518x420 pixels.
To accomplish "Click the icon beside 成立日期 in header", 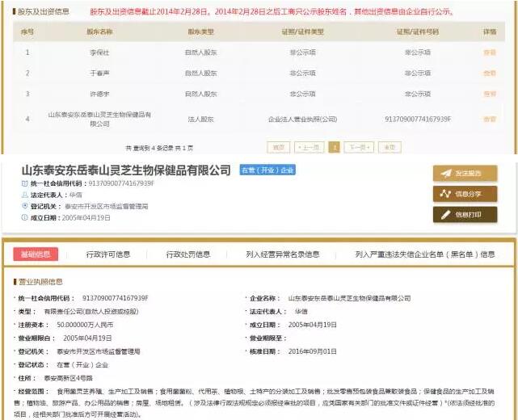I will 24,218.
